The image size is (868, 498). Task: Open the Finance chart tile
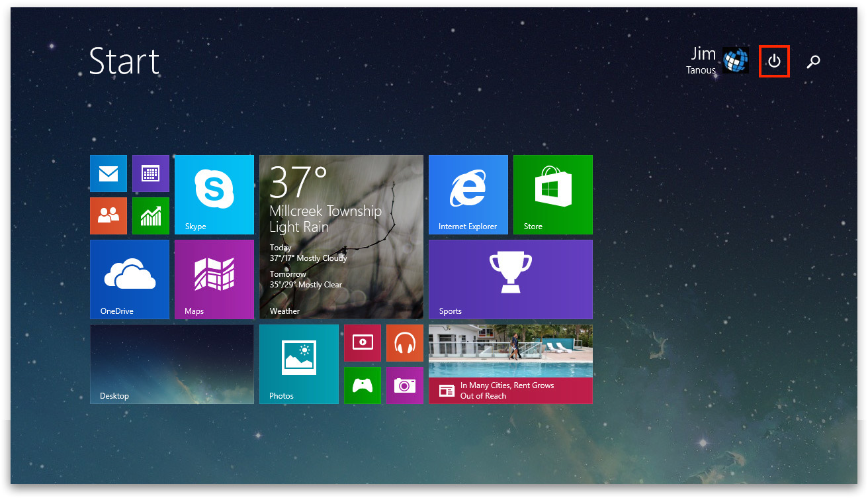[x=151, y=216]
